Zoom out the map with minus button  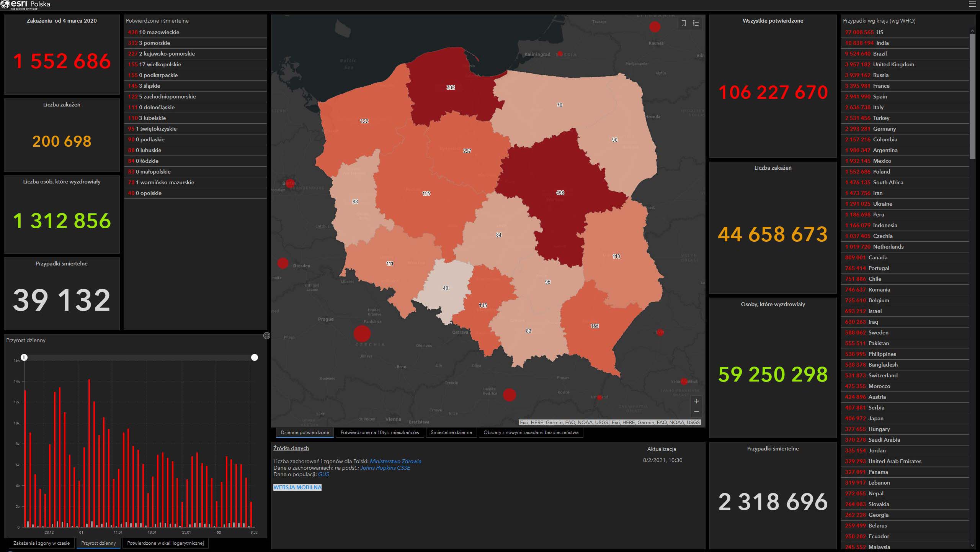point(696,411)
